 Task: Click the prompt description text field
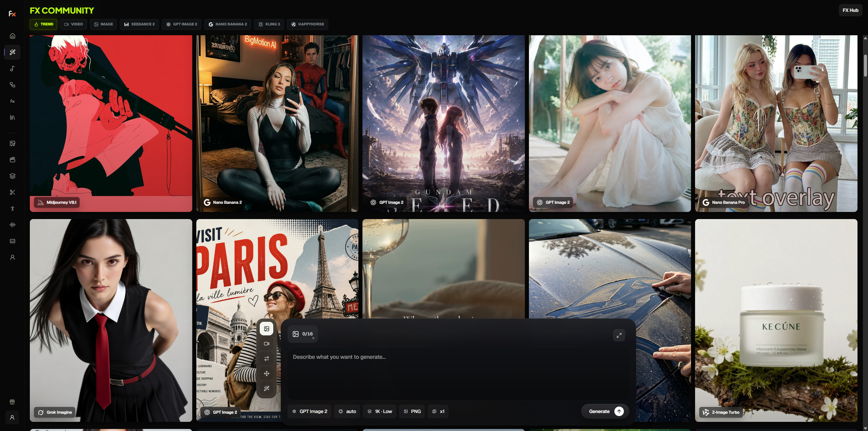[458, 374]
